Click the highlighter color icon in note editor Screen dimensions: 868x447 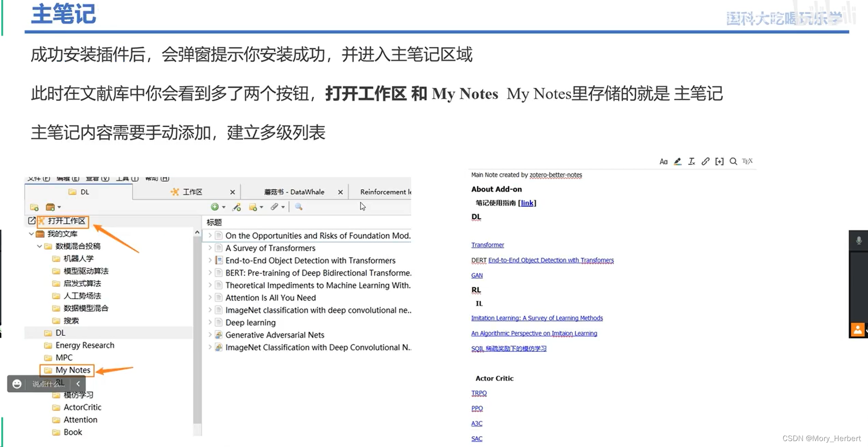(678, 161)
